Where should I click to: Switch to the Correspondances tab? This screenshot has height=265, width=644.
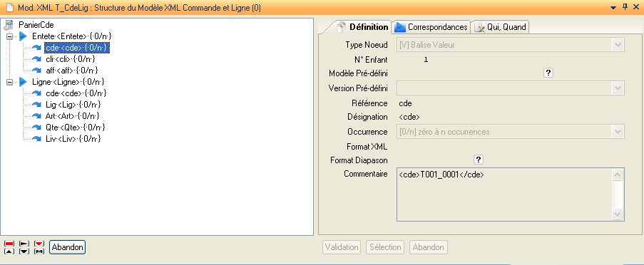[x=431, y=27]
